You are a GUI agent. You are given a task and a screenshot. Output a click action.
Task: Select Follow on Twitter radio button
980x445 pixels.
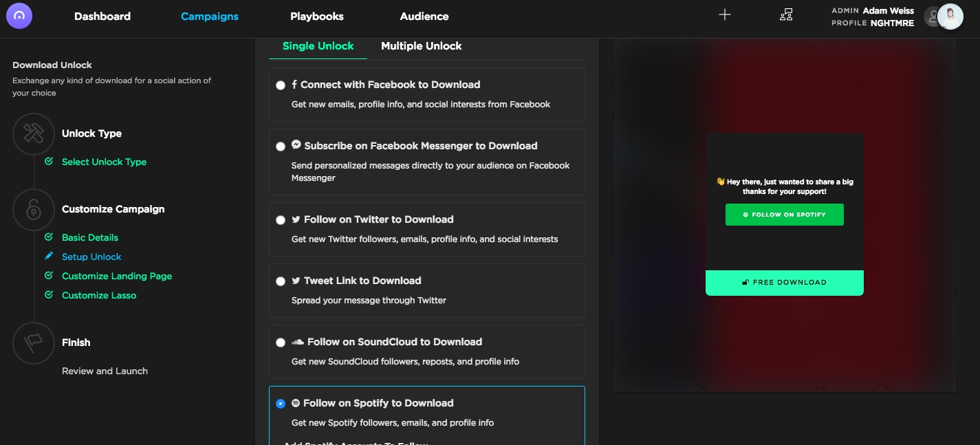[281, 220]
